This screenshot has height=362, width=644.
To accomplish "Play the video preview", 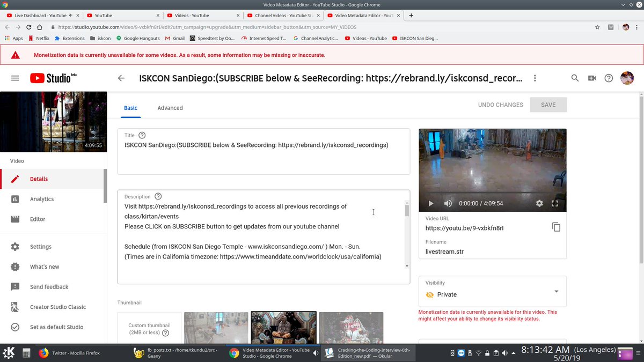I will [x=430, y=204].
